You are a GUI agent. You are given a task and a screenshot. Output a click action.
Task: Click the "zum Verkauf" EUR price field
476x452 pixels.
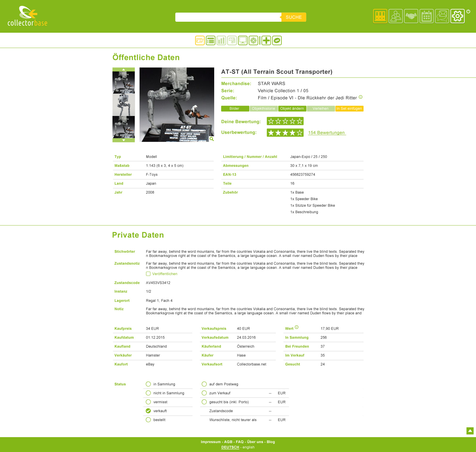[x=270, y=393]
